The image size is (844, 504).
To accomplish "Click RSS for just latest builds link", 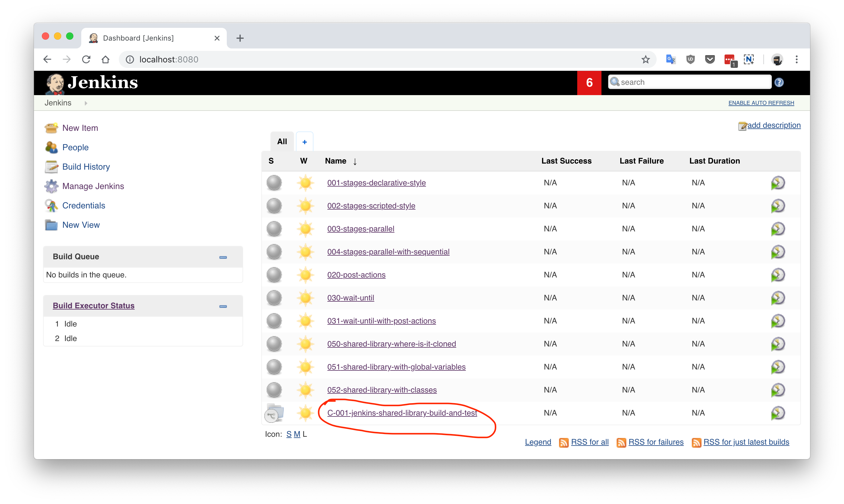I will pos(746,442).
